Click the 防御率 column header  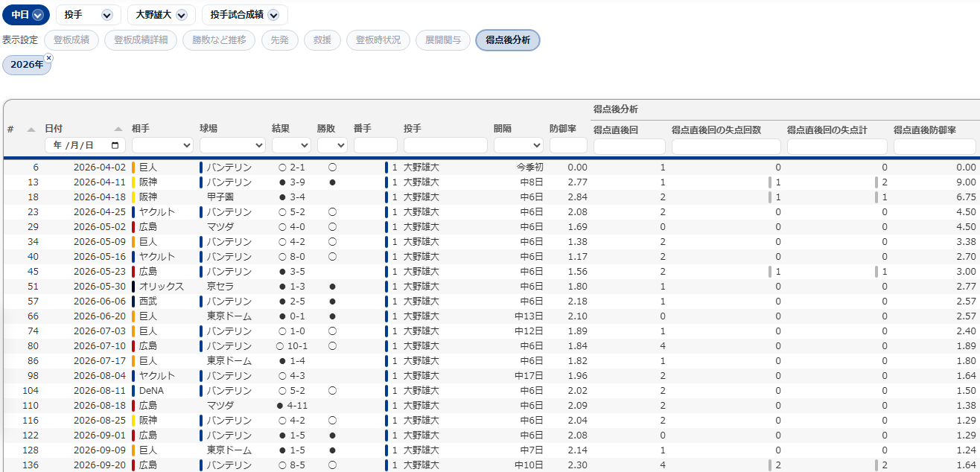(x=563, y=128)
